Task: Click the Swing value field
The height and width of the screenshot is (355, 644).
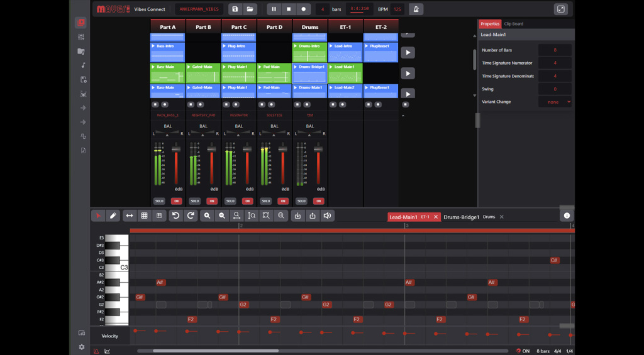Action: [555, 89]
